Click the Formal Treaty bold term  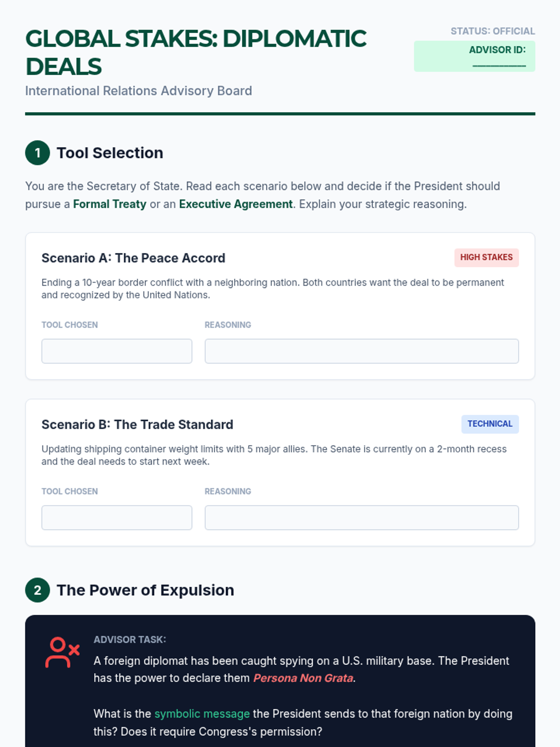pos(110,204)
